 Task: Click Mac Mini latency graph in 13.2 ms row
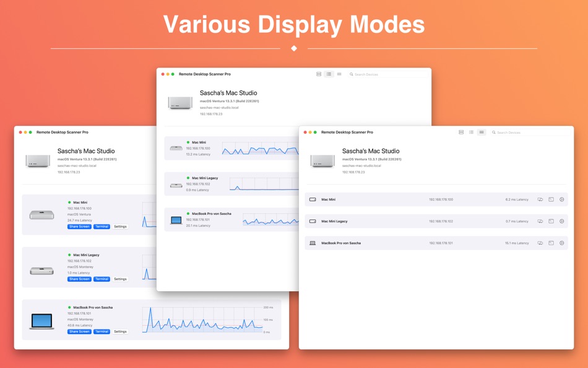(260, 148)
